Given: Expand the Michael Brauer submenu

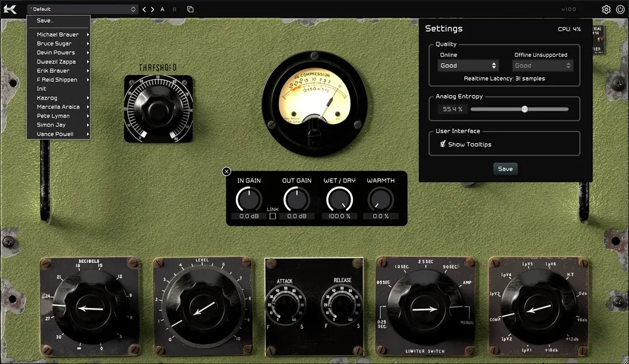Looking at the screenshot, I should click(x=58, y=34).
